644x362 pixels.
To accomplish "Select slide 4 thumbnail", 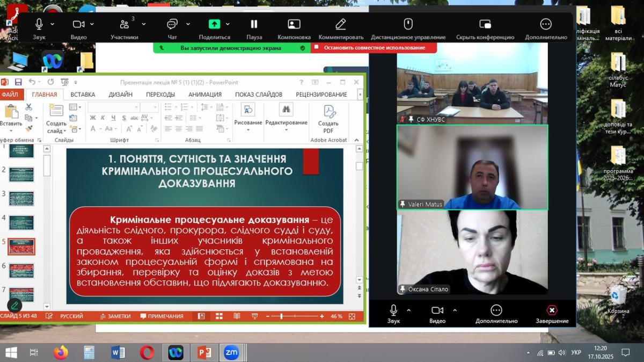I will pyautogui.click(x=21, y=222).
